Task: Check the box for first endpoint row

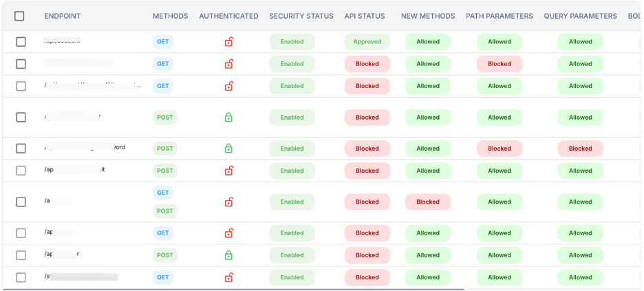Action: (x=21, y=42)
